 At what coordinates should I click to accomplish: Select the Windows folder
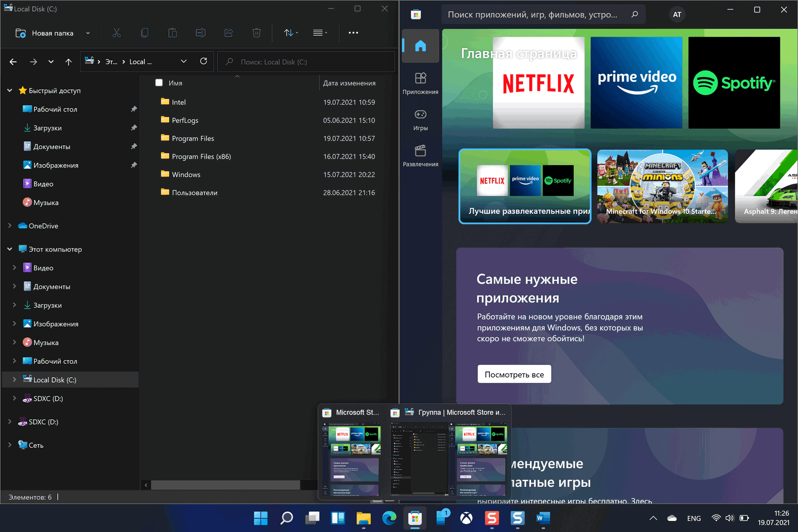click(x=186, y=174)
